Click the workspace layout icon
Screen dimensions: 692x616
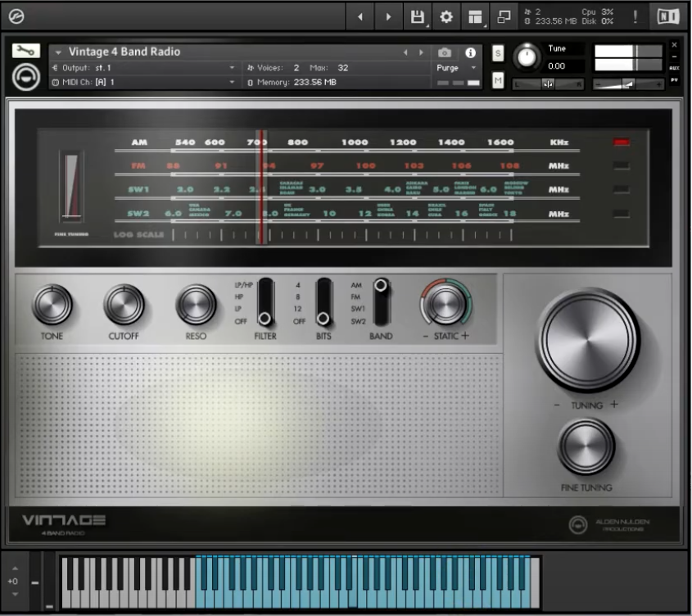tap(475, 15)
